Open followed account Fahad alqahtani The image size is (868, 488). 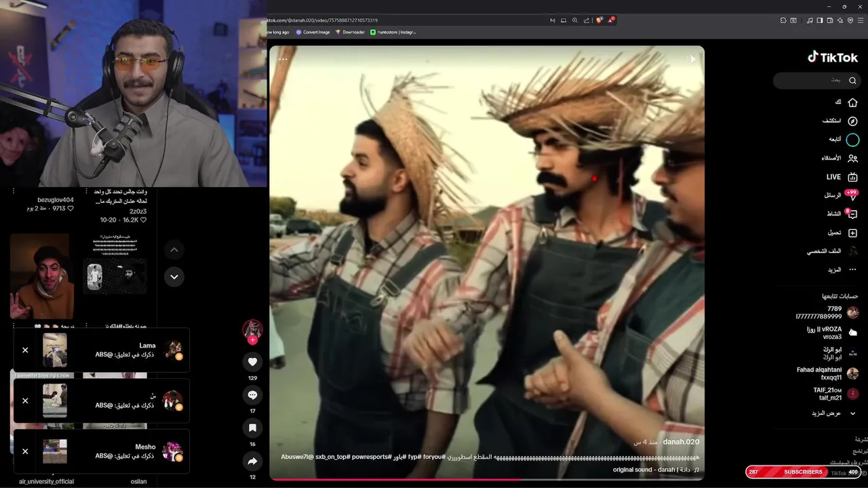point(829,373)
